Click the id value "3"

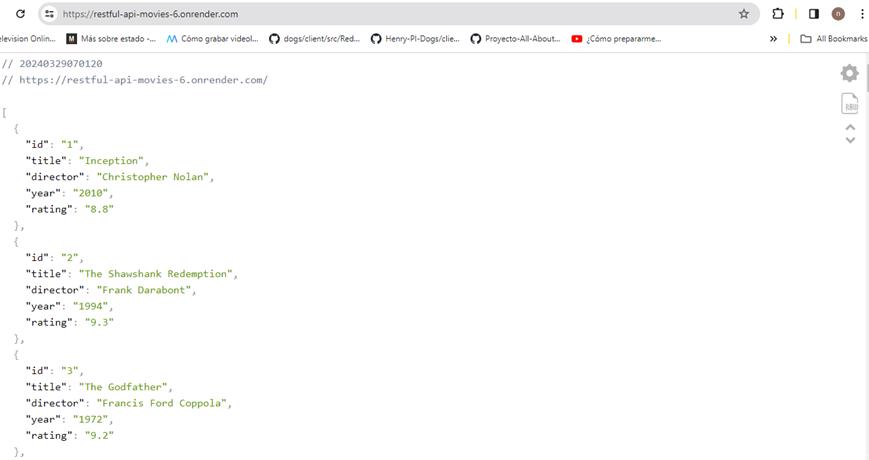pyautogui.click(x=70, y=371)
